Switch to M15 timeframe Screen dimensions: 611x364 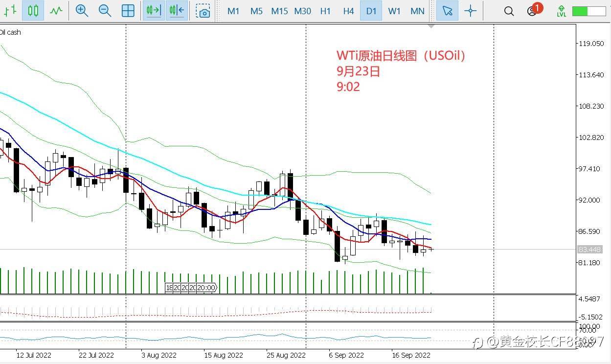[x=279, y=11]
